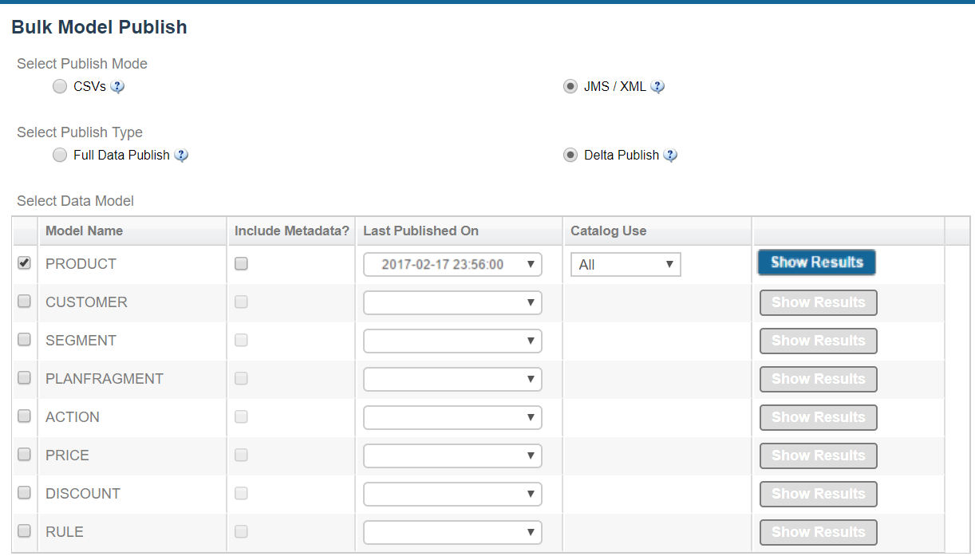The height and width of the screenshot is (560, 975).
Task: Select JMS / XML publish mode
Action: click(570, 87)
